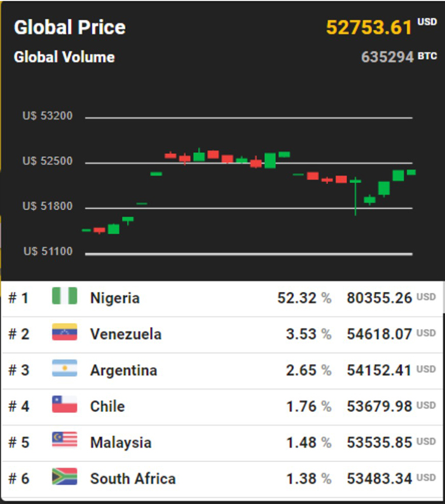This screenshot has width=445, height=504.
Task: Click the South Africa flag icon
Action: click(x=64, y=477)
